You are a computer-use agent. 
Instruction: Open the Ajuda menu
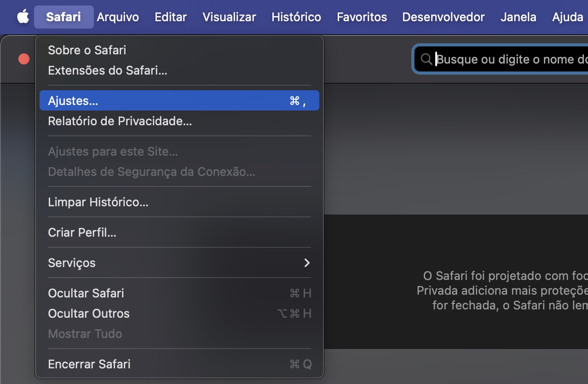pos(567,17)
